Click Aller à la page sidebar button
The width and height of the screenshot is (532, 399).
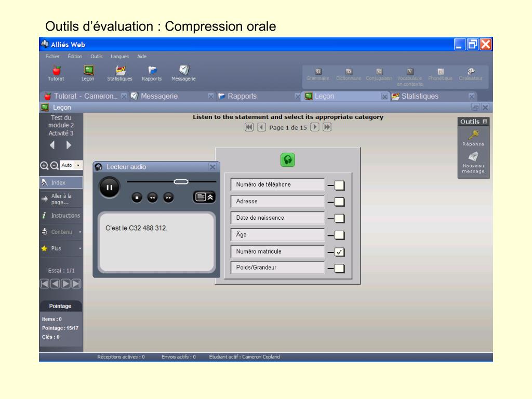tap(61, 199)
